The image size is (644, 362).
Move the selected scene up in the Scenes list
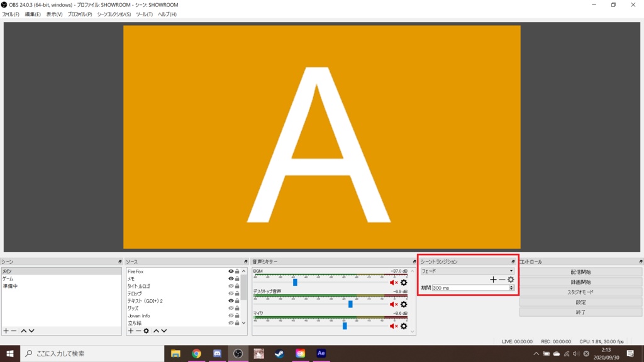(24, 331)
